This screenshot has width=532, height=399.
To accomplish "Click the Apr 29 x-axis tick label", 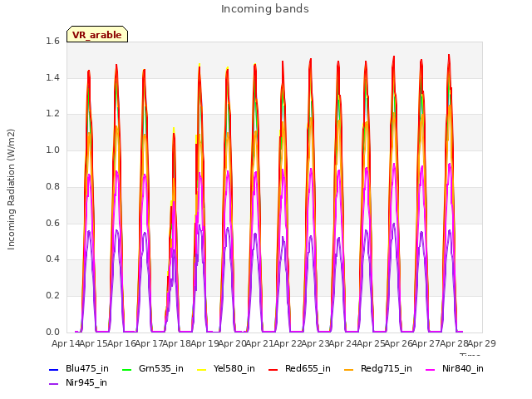I will click(481, 343).
